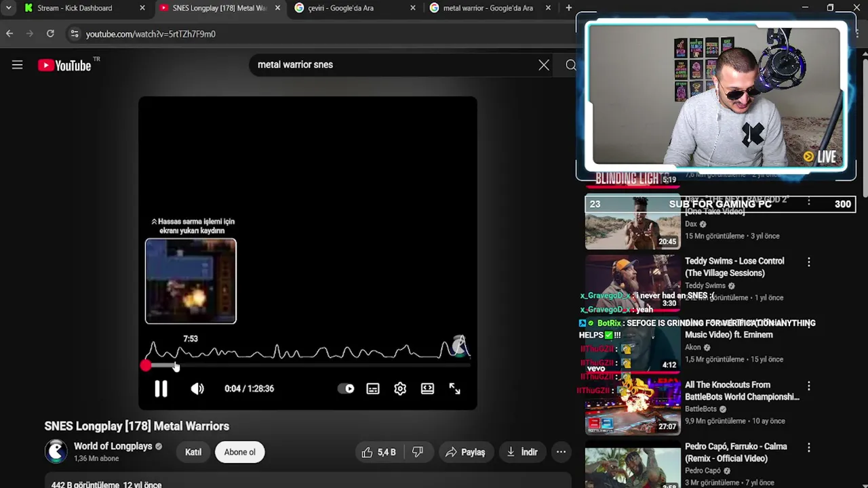Reload the current page
Image resolution: width=868 pixels, height=488 pixels.
(50, 33)
